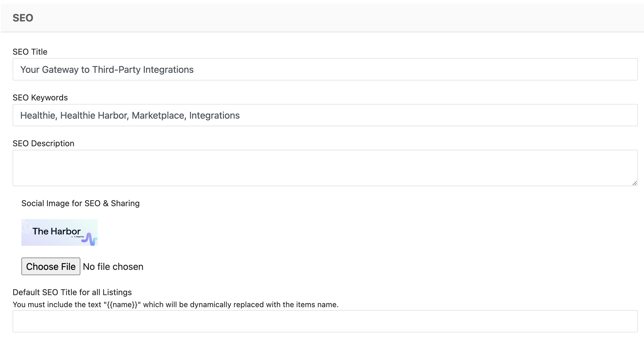Click the Default SEO Title for all Listings label
Viewport: 644px width, 343px height.
click(x=72, y=292)
